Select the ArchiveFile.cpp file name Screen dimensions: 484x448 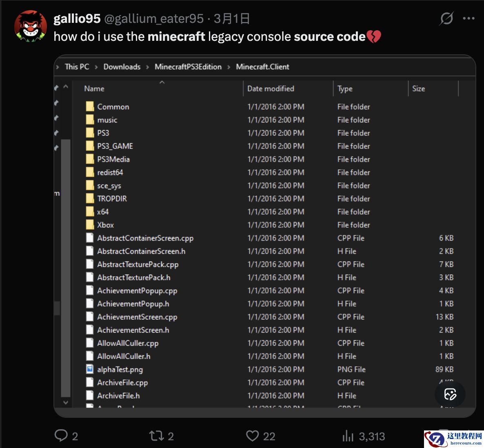click(122, 383)
